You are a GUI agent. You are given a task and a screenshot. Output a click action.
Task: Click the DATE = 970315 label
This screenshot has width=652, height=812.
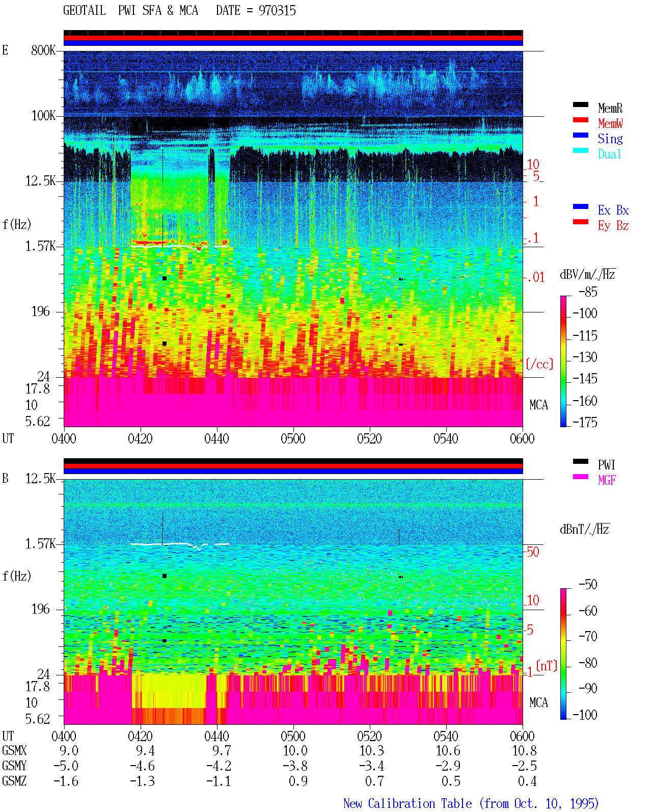click(x=256, y=10)
